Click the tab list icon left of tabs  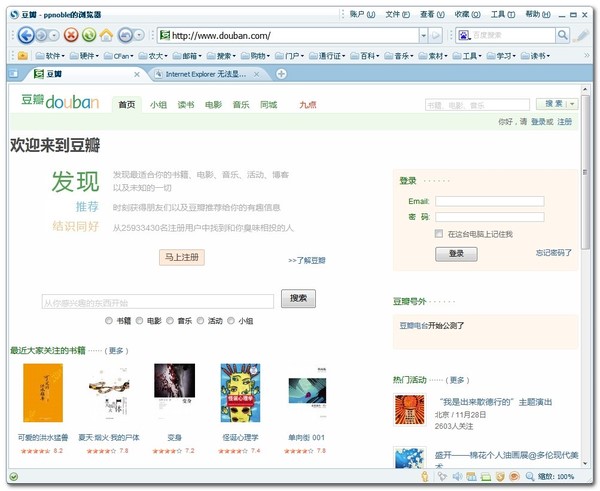pos(13,73)
